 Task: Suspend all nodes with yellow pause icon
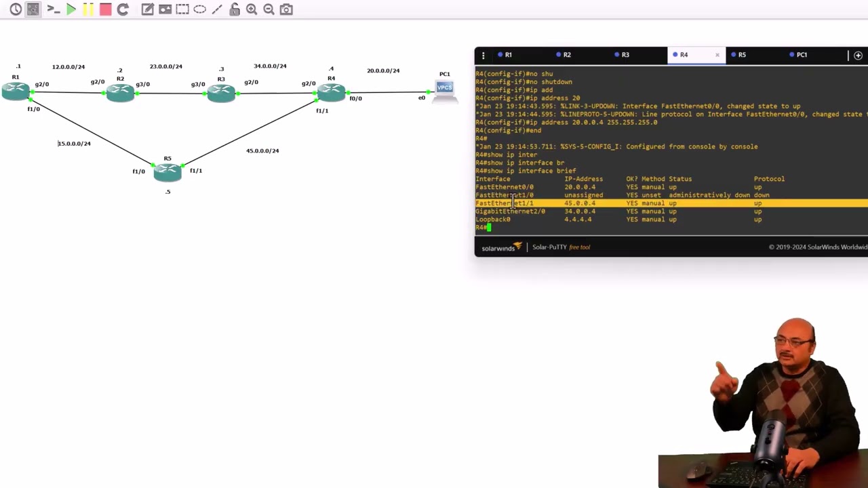[88, 9]
